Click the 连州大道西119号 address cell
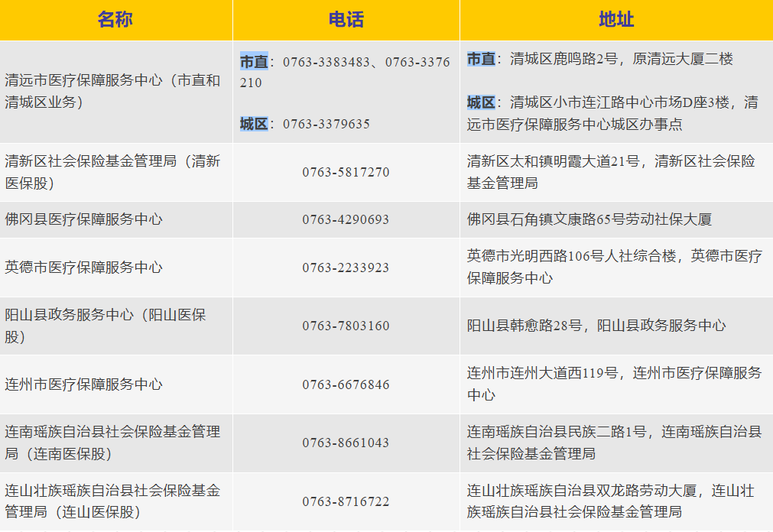Image resolution: width=773 pixels, height=532 pixels. click(x=614, y=384)
